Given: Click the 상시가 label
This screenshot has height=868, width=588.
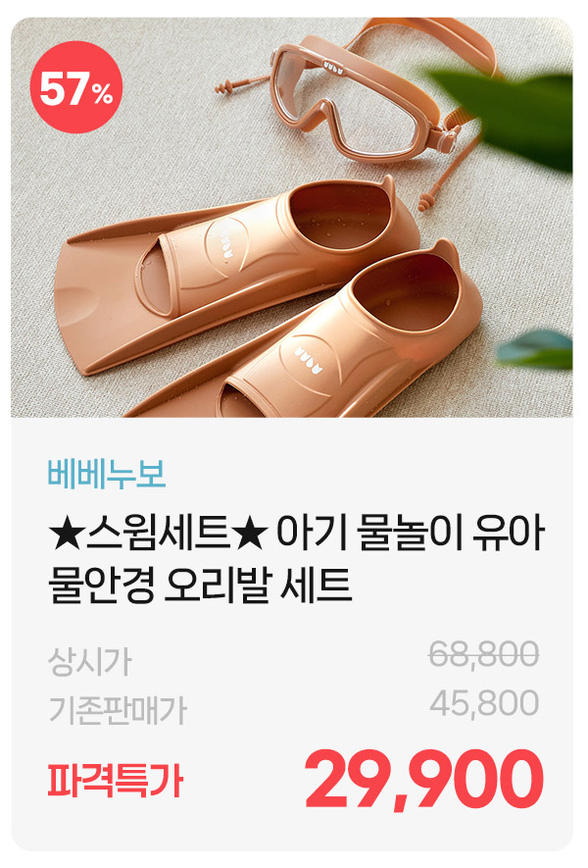Looking at the screenshot, I should [89, 661].
